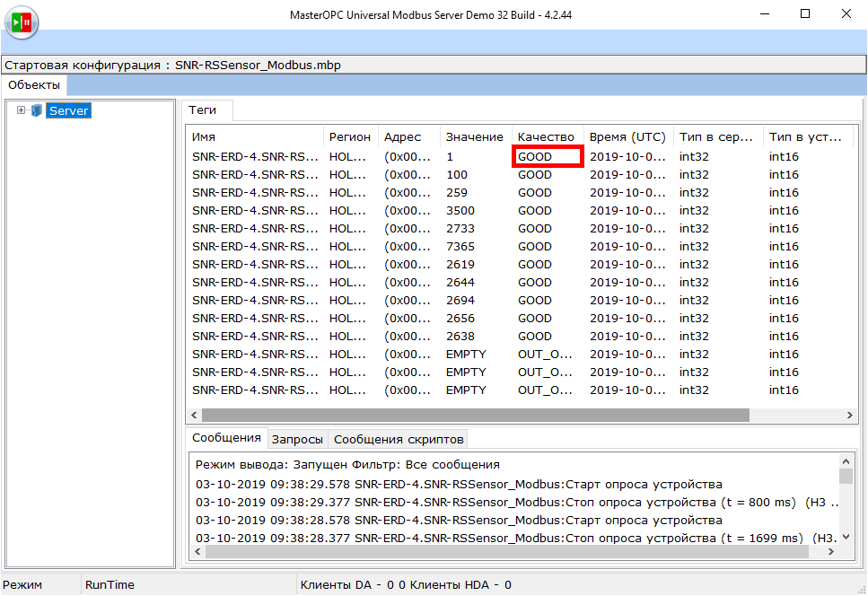Switch to the Запросы tab
The height and width of the screenshot is (596, 868).
click(297, 439)
